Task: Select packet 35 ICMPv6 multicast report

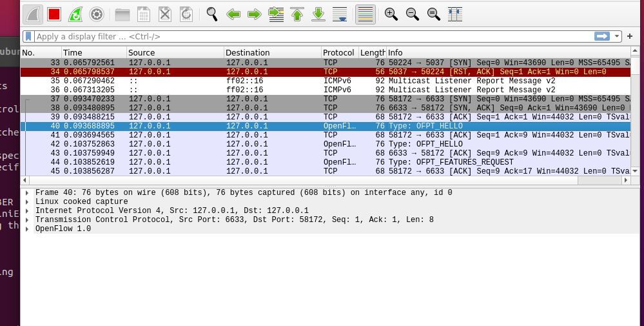Action: pos(326,81)
